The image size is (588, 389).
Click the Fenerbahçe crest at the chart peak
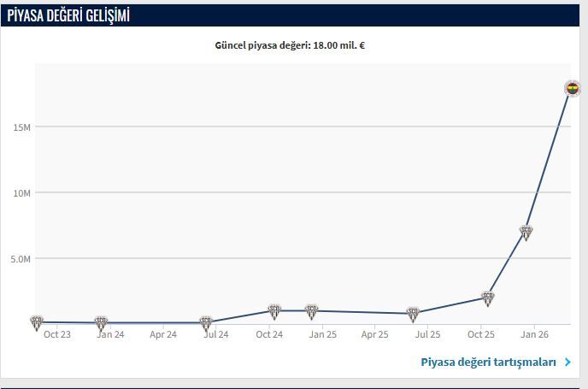[x=573, y=88]
